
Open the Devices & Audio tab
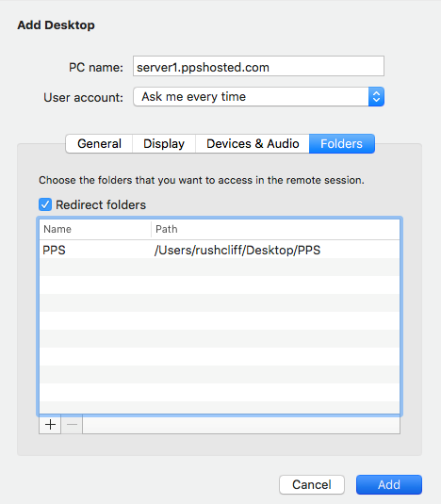pos(253,144)
